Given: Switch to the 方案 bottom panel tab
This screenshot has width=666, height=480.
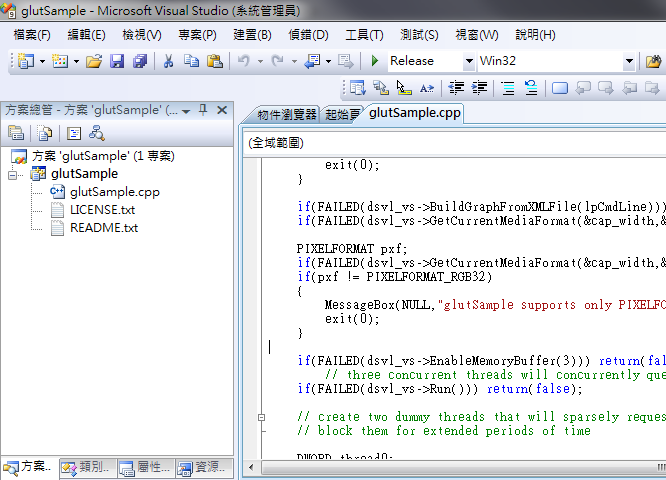Looking at the screenshot, I should (29, 467).
